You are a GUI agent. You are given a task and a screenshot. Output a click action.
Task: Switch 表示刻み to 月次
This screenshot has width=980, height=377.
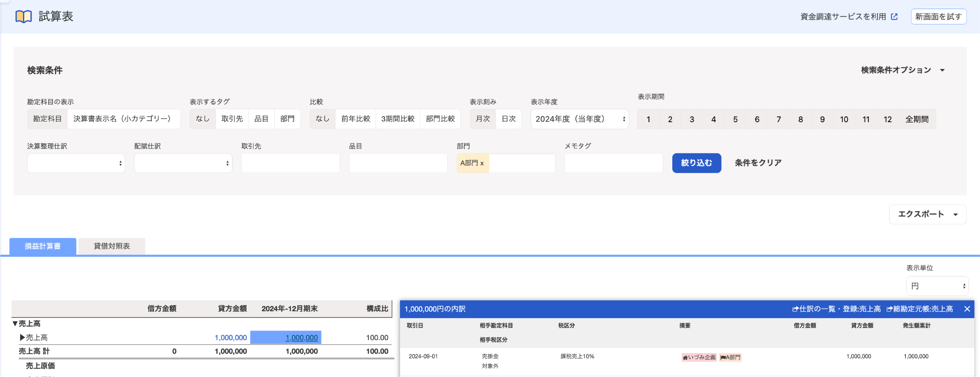pos(483,119)
